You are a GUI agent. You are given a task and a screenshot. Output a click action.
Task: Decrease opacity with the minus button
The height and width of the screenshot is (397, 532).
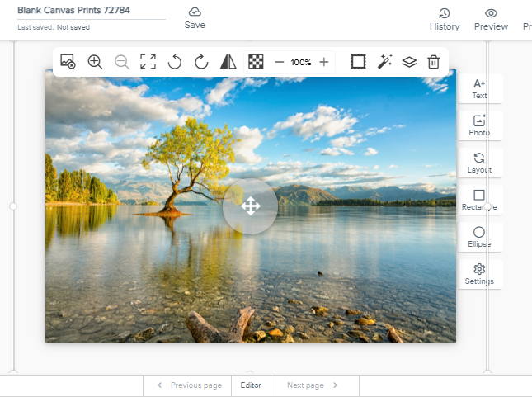pos(279,62)
